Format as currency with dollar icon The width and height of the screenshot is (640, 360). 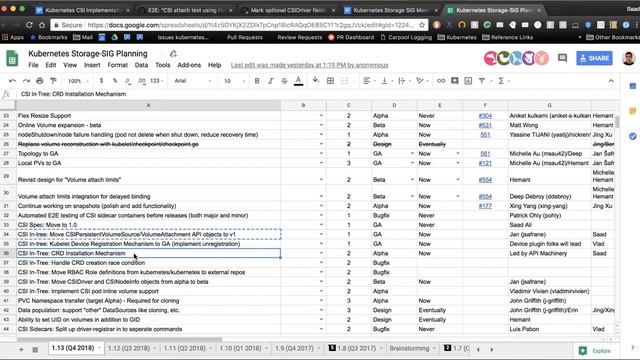click(x=101, y=81)
